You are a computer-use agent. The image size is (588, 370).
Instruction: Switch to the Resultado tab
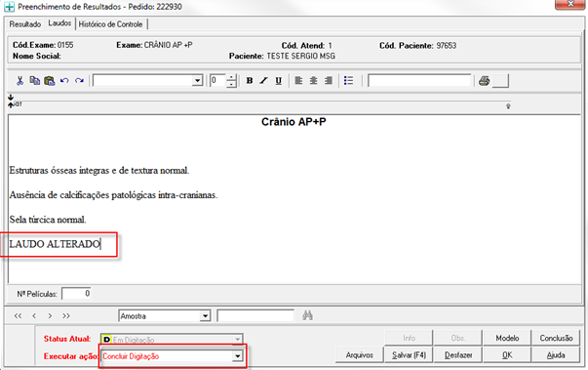24,24
